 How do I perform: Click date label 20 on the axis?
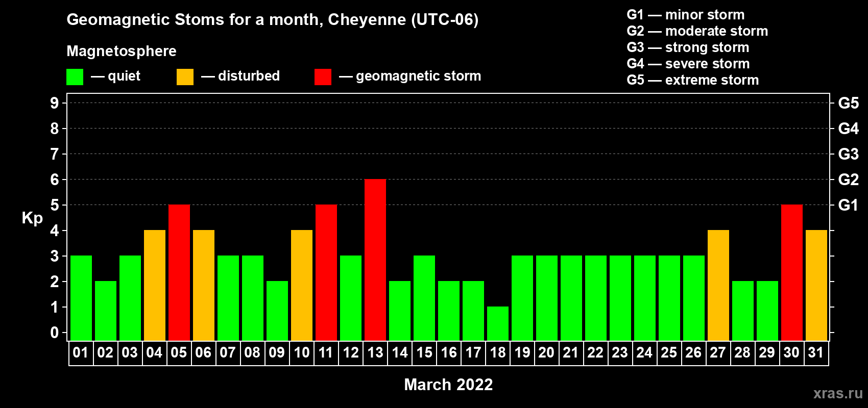coord(546,353)
